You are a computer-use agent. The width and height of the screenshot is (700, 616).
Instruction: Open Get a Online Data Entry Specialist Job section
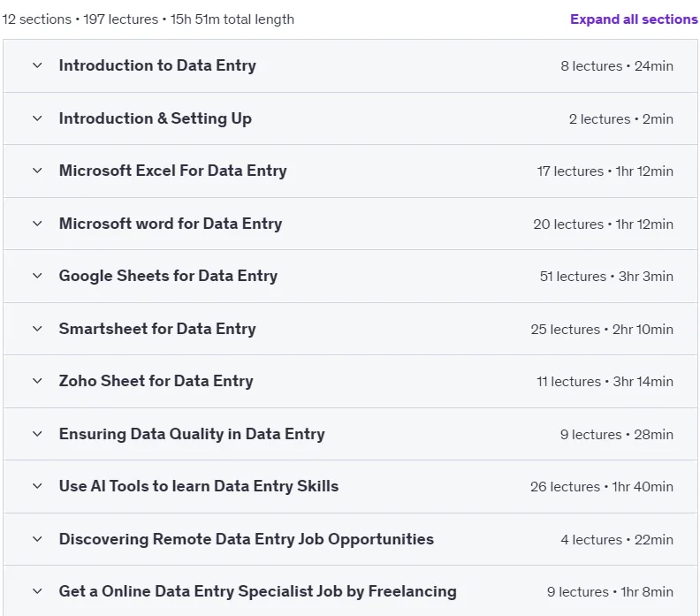257,591
